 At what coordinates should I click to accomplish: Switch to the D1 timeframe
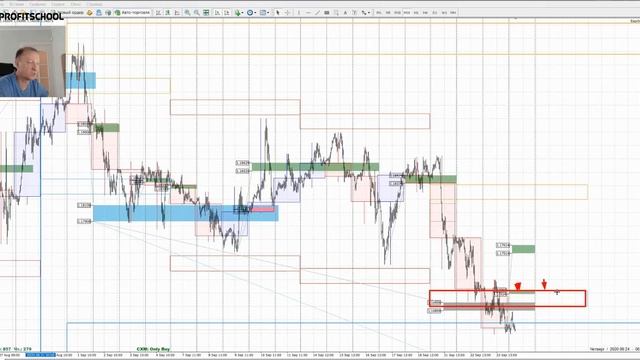[435, 13]
